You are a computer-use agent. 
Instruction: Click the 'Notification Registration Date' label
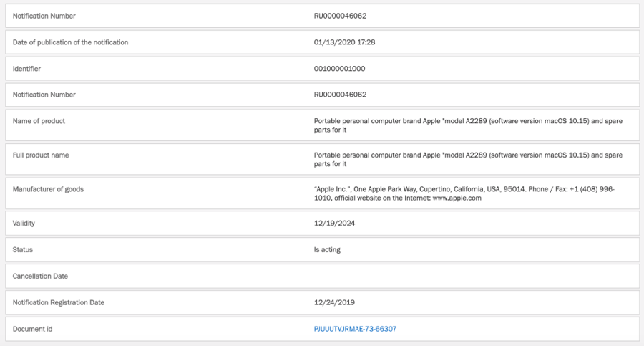click(x=59, y=302)
